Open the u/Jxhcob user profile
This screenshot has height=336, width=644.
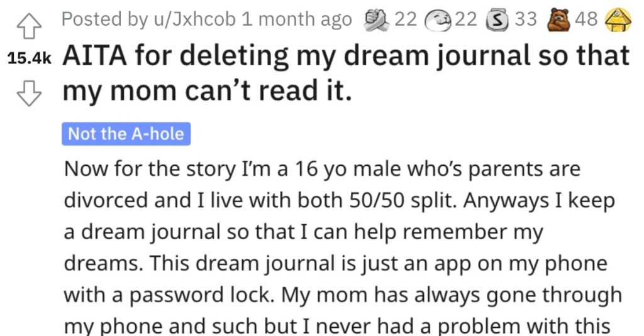point(195,19)
